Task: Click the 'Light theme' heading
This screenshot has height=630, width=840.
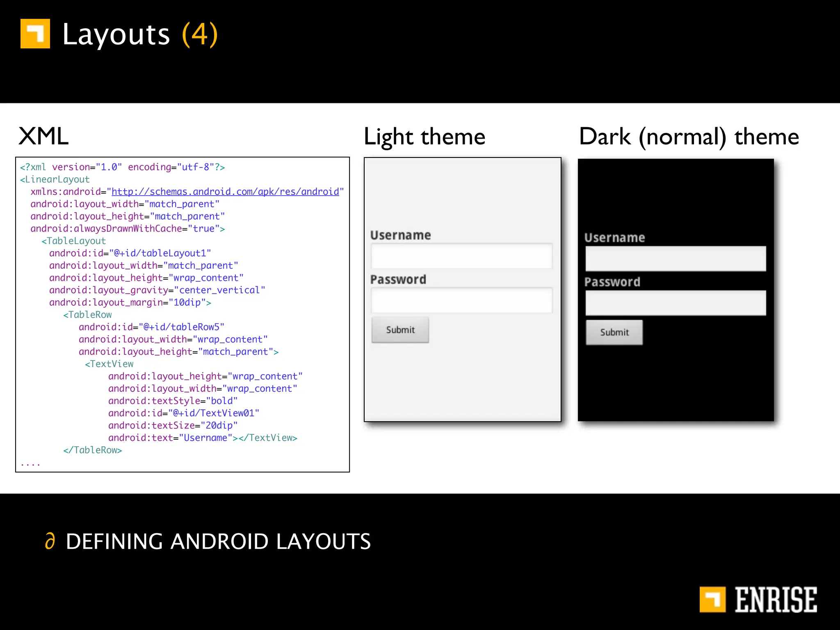Action: pos(425,137)
